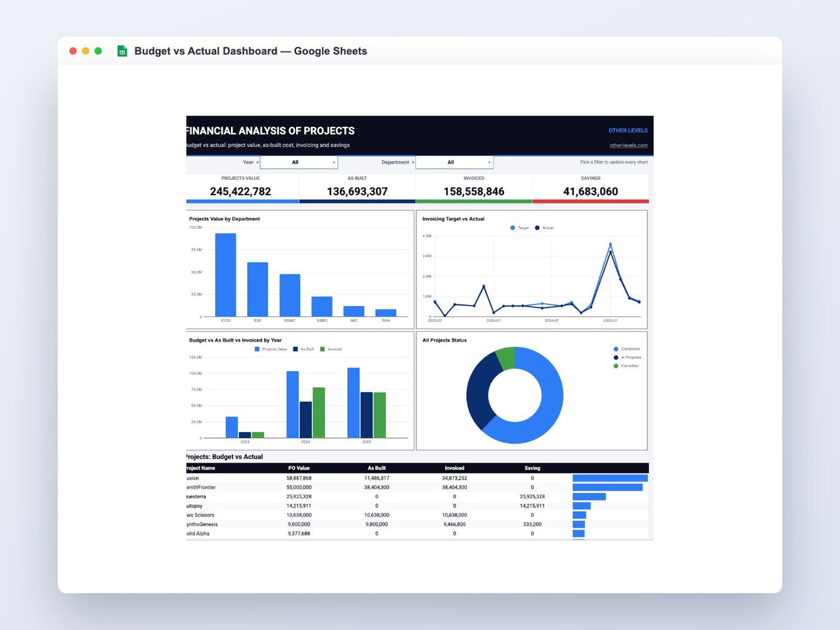Click the Completed legend entry
The width and height of the screenshot is (840, 630).
click(x=626, y=349)
